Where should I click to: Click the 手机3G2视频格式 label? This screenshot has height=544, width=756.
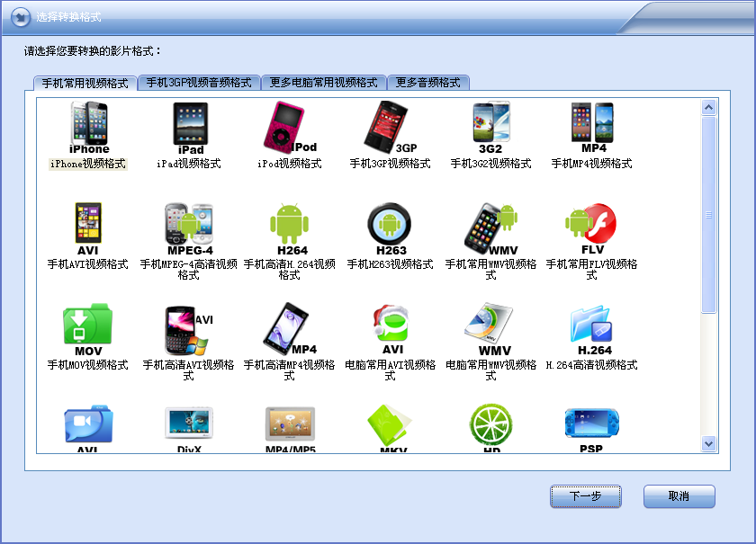click(x=490, y=164)
